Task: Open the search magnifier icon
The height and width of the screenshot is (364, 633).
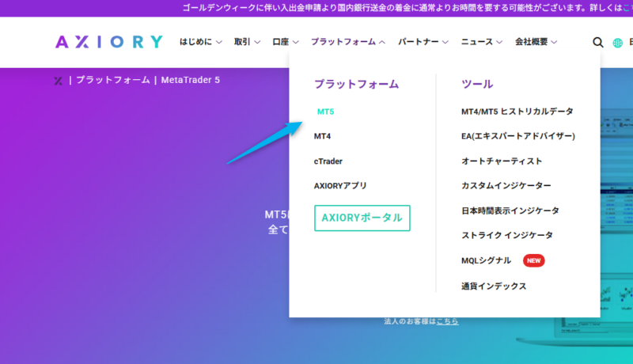Action: point(598,42)
